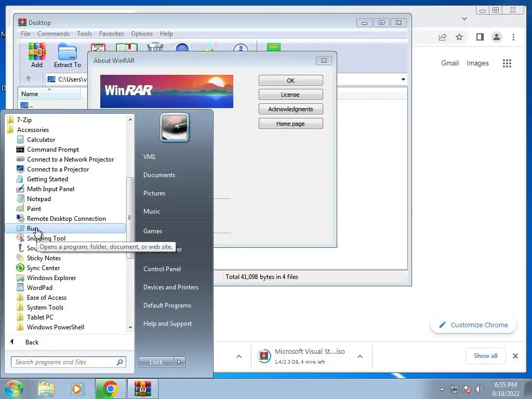This screenshot has width=532, height=399.
Task: Open the WinRAR address bar dropdown
Action: pyautogui.click(x=403, y=79)
